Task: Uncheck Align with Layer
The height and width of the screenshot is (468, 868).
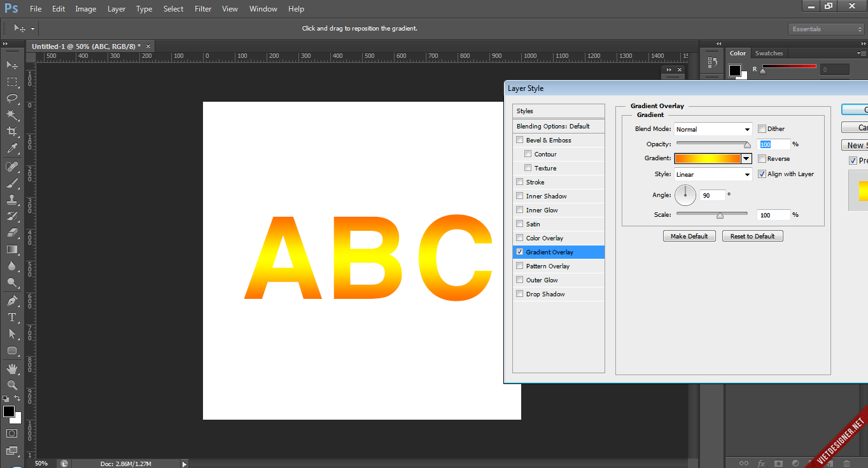Action: tap(762, 174)
